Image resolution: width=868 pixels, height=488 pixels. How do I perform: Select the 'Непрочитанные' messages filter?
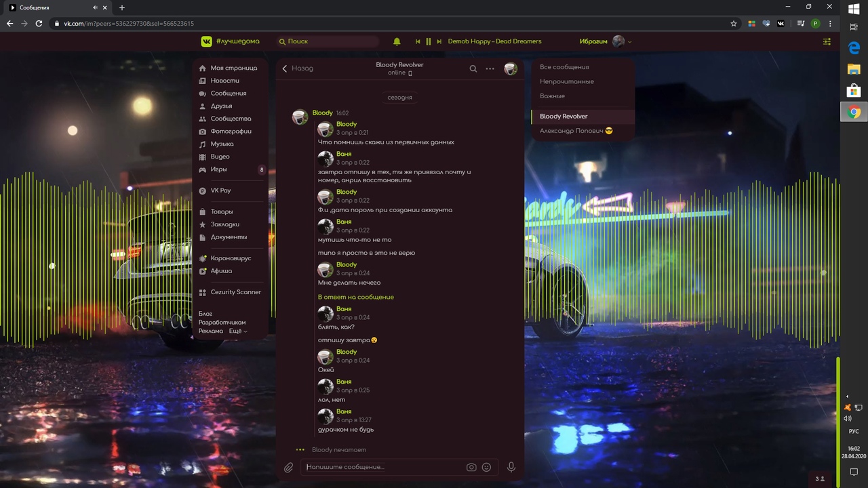point(567,81)
